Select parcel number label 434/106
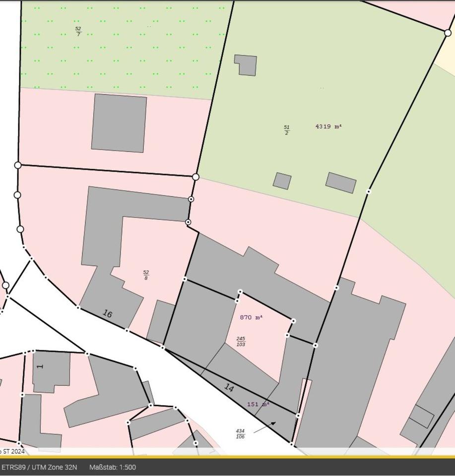Viewport: 455px width, 476px height. 240,434
